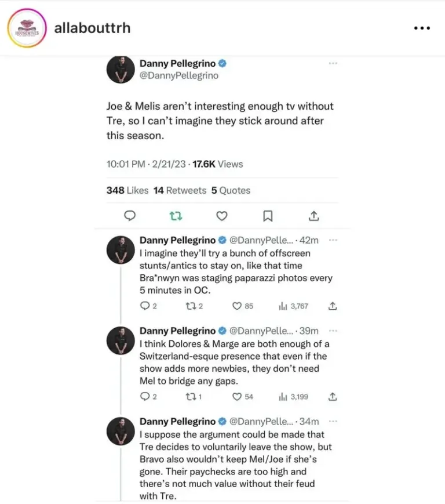The height and width of the screenshot is (504, 445).
Task: Open the ellipsis menu on the main tweet
Action: [x=333, y=63]
